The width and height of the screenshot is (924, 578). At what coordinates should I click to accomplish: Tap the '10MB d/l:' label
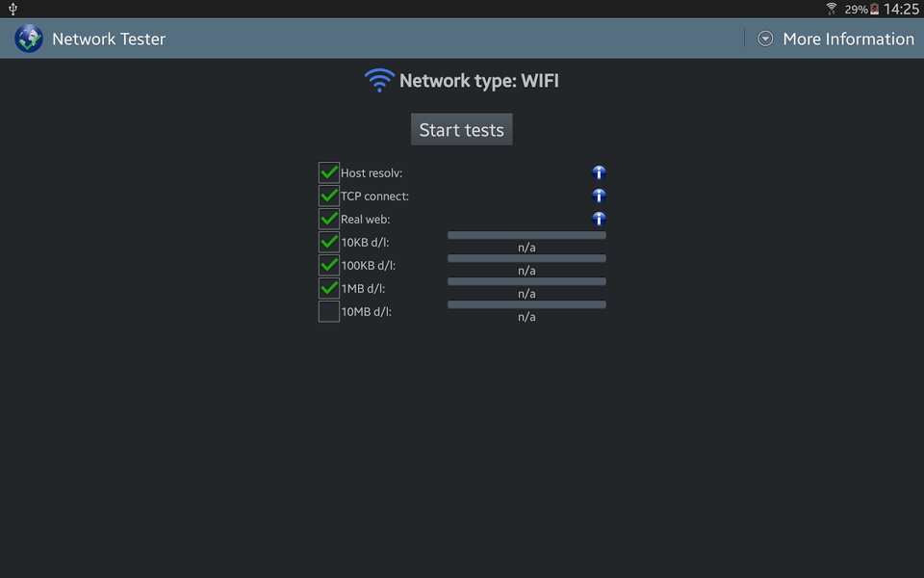[367, 311]
